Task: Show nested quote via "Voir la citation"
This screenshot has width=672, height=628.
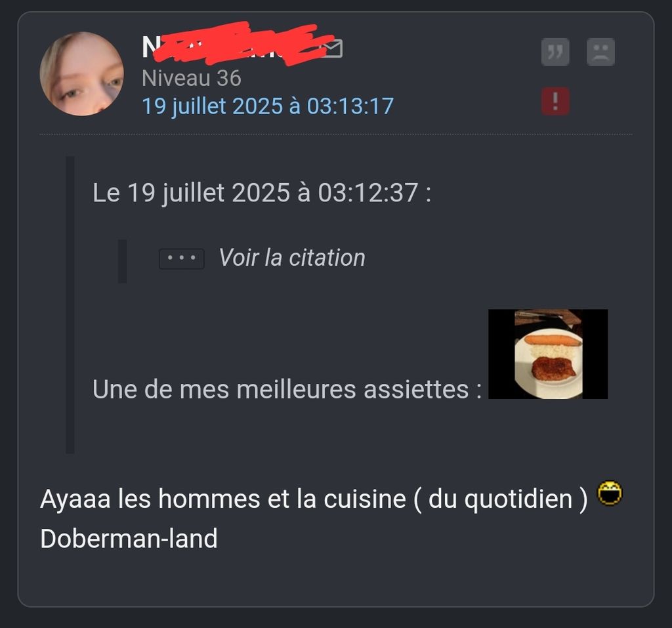Action: pos(292,258)
